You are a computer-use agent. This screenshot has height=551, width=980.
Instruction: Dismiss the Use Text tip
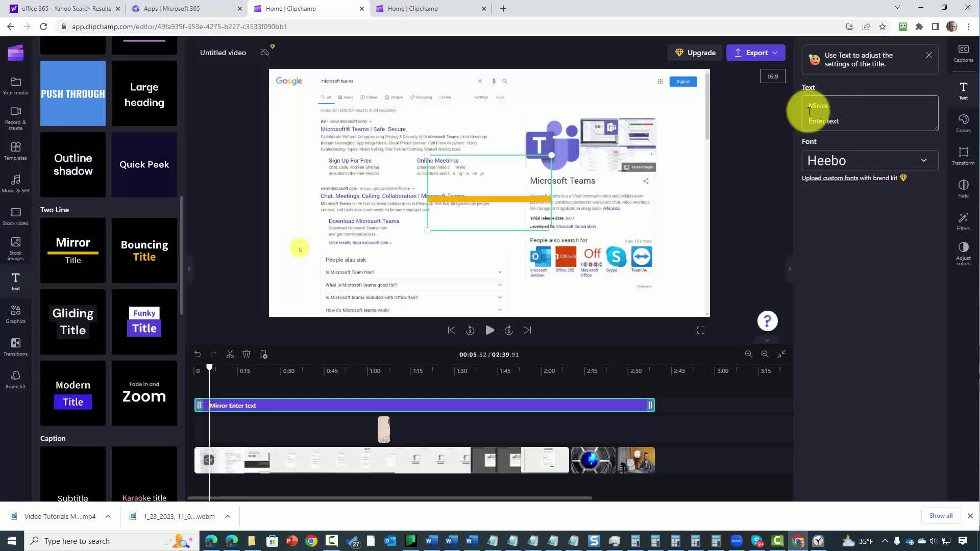click(928, 55)
